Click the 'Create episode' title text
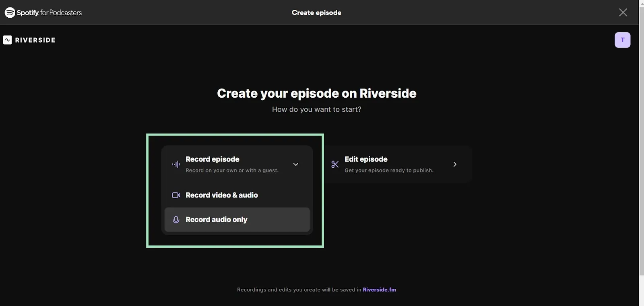 (316, 12)
